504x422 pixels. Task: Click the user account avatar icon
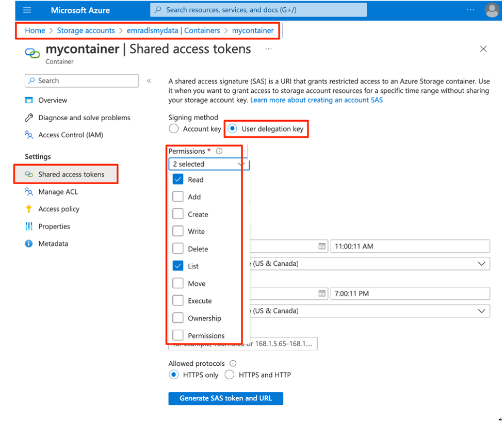point(492,10)
